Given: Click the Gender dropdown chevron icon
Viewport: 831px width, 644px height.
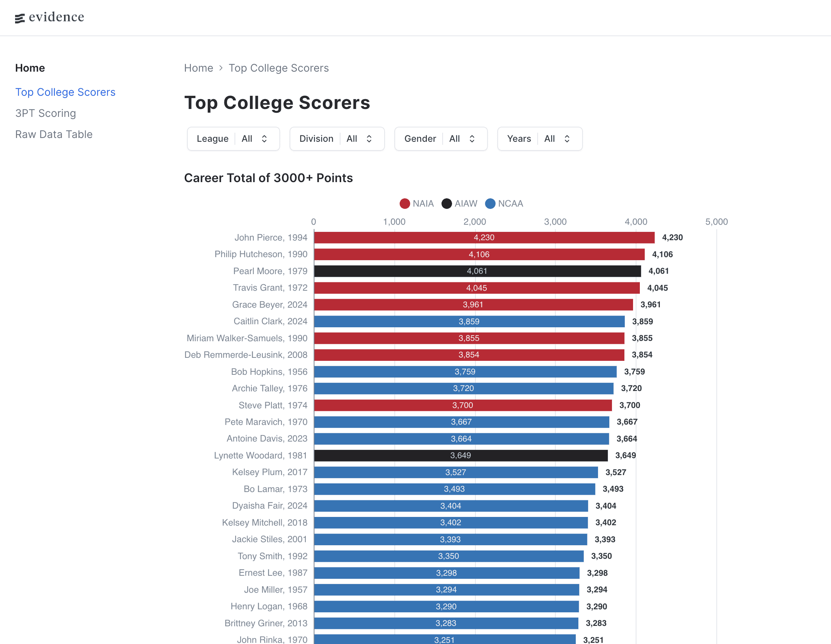Looking at the screenshot, I should [x=472, y=139].
